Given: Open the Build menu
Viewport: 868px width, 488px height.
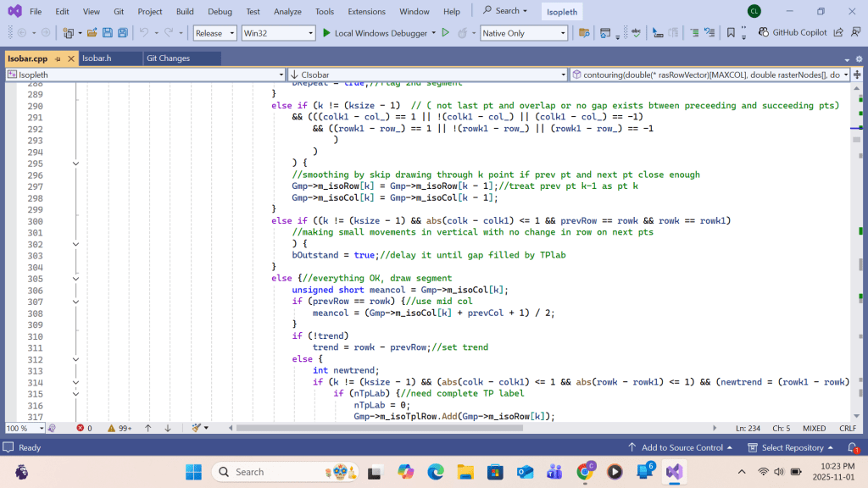Looking at the screenshot, I should click(x=185, y=11).
